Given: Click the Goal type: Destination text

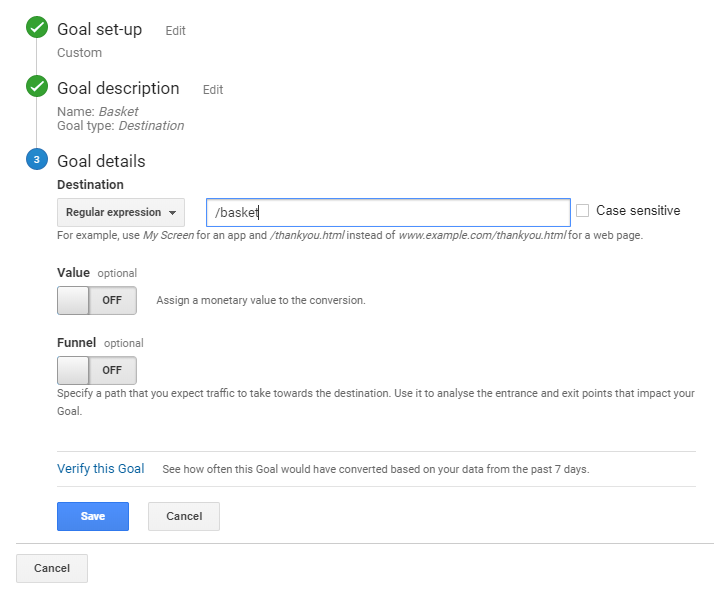Looking at the screenshot, I should pos(120,126).
